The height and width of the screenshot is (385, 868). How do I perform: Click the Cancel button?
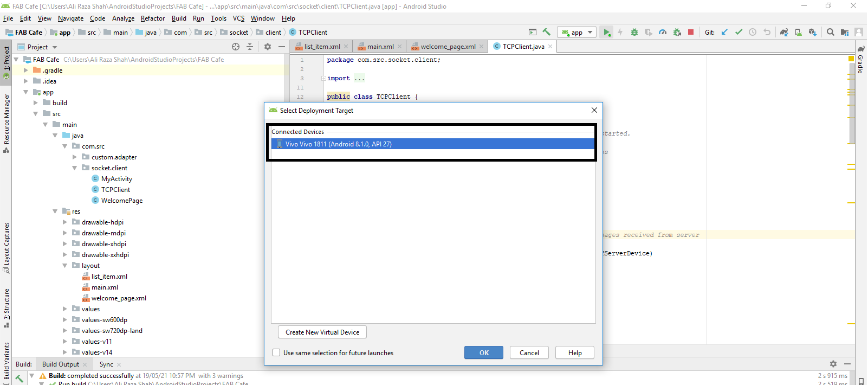click(529, 352)
